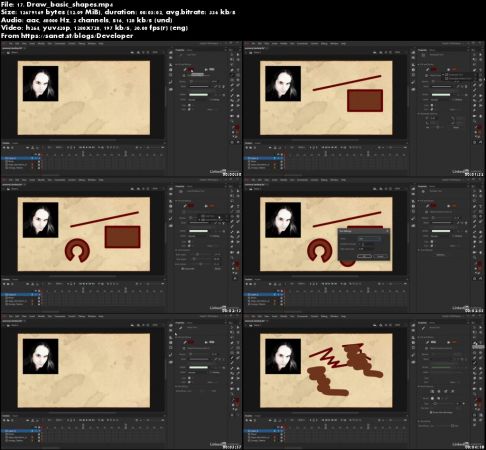Open the Modify menu in the dialog frame
The height and width of the screenshot is (450, 486).
click(x=284, y=180)
